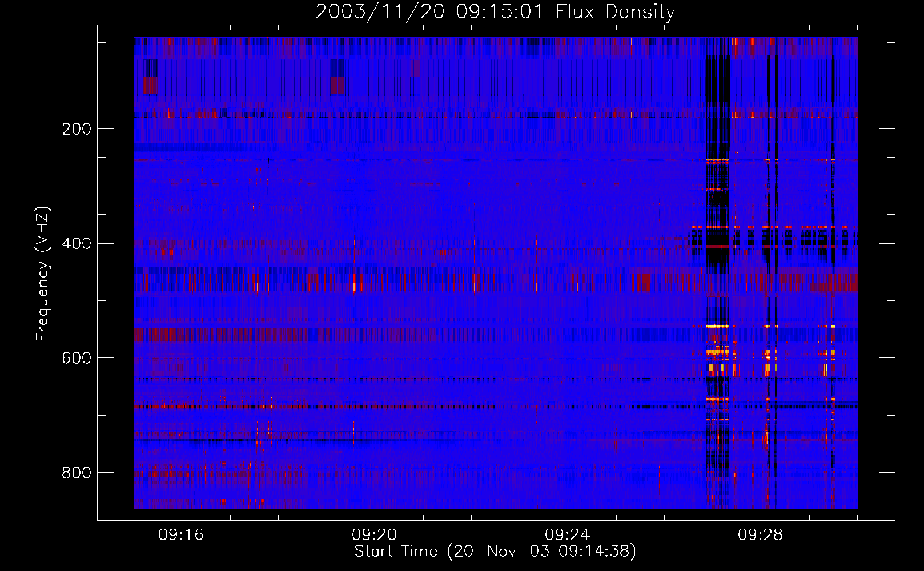Click the 09:28 time tick label

(x=760, y=535)
